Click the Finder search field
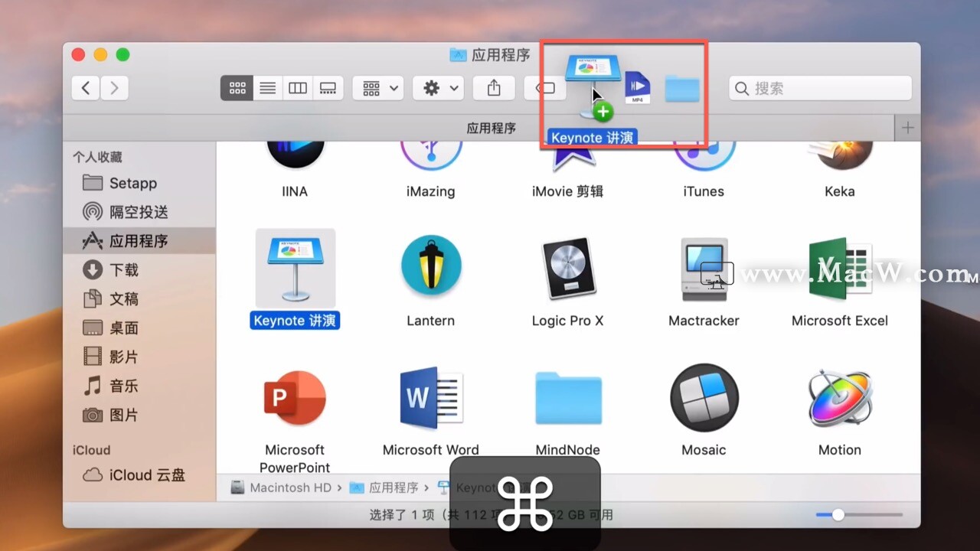980x551 pixels. pos(820,88)
